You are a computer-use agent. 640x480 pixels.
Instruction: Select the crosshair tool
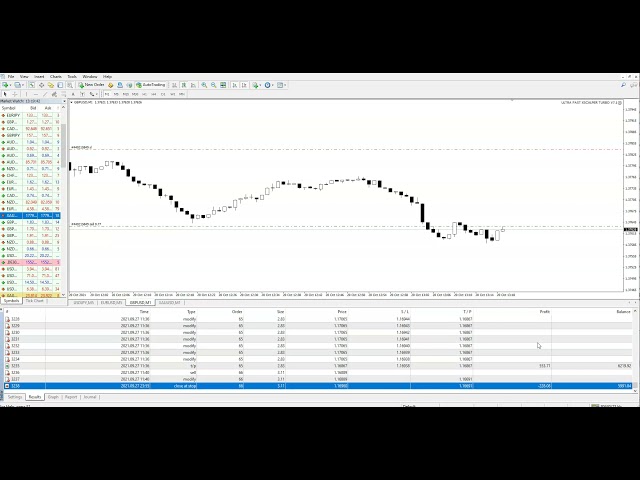pos(13,94)
